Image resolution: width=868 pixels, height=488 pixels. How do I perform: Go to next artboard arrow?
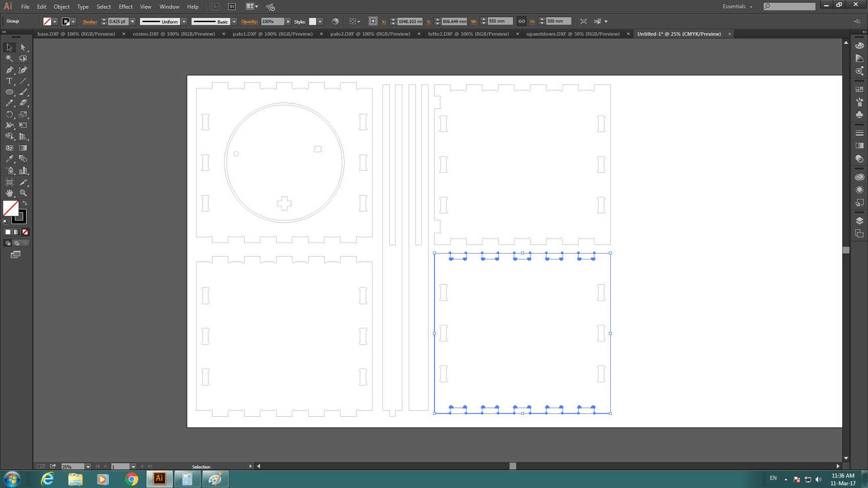coord(142,466)
